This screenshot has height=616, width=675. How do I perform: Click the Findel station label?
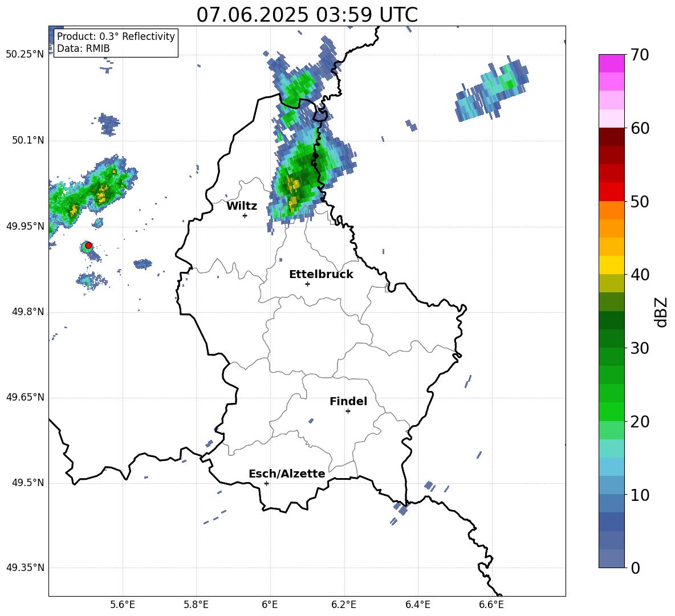coord(348,401)
